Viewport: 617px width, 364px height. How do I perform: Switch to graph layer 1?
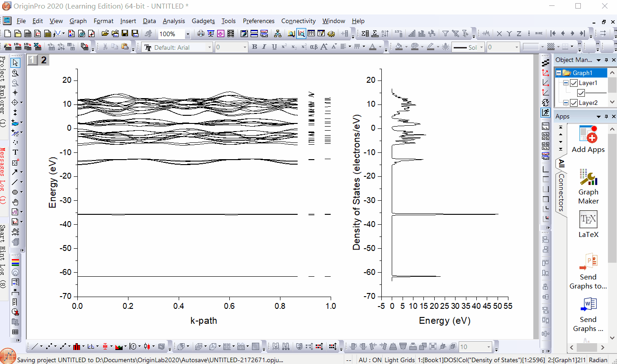(32, 60)
